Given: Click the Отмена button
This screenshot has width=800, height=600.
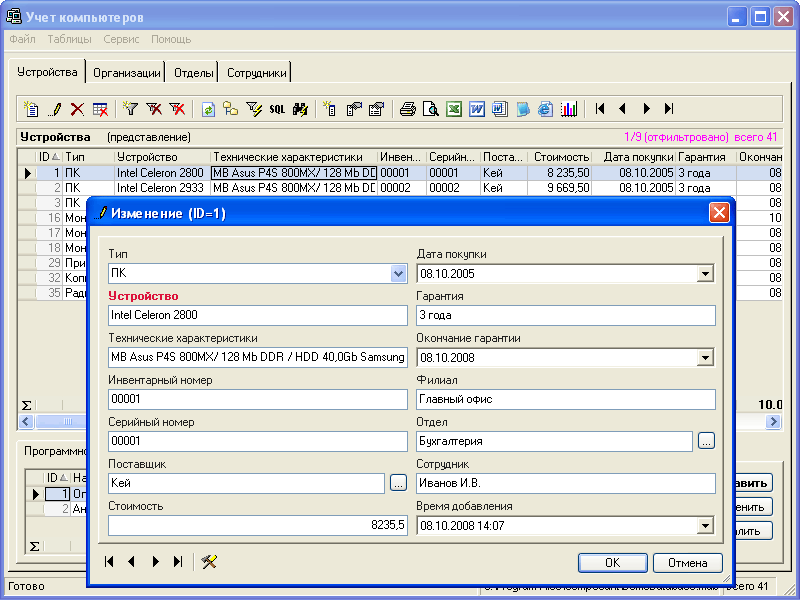Looking at the screenshot, I should tap(688, 562).
